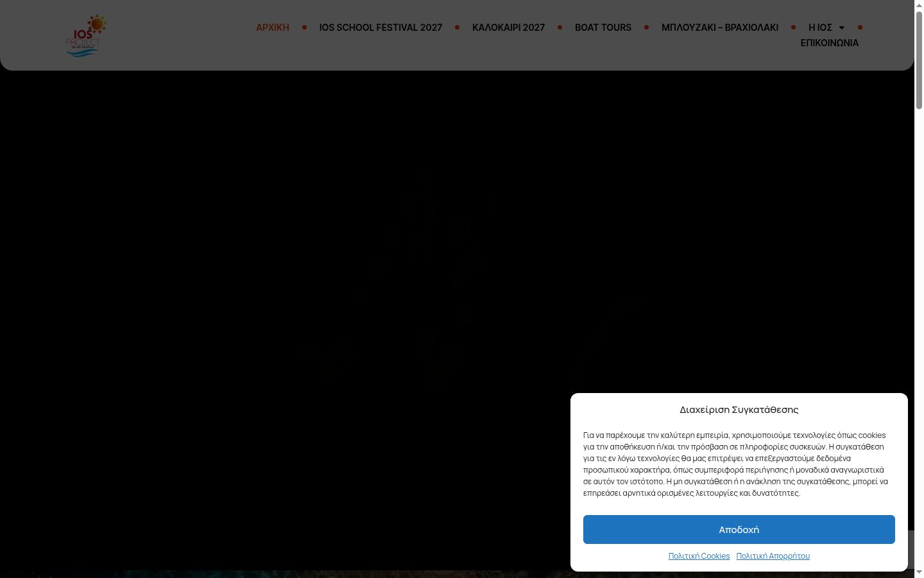The width and height of the screenshot is (924, 578).
Task: Click the scrollbar down arrow
Action: 919,572
